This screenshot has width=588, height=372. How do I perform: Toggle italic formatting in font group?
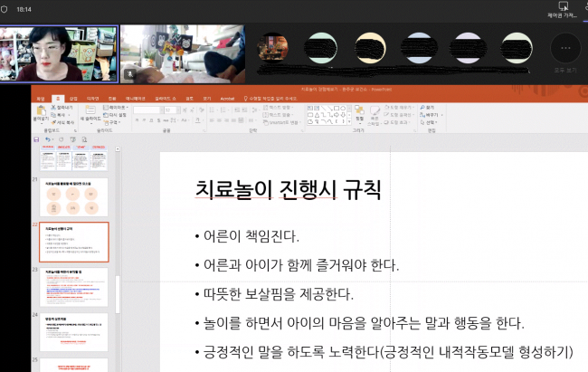click(144, 120)
